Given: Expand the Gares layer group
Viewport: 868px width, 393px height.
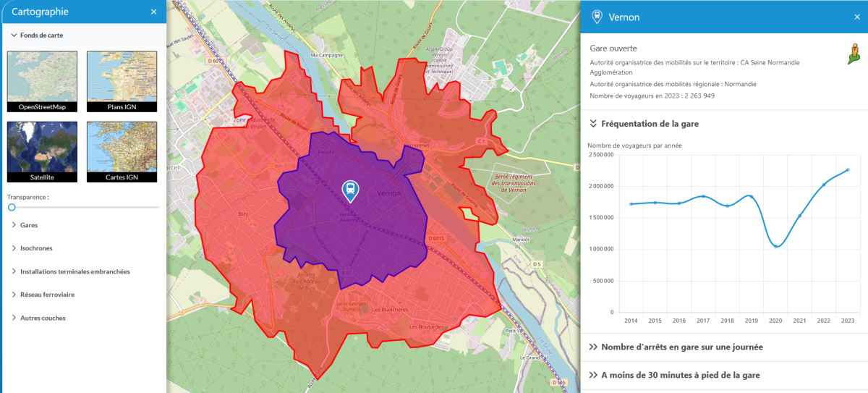Looking at the screenshot, I should [29, 225].
